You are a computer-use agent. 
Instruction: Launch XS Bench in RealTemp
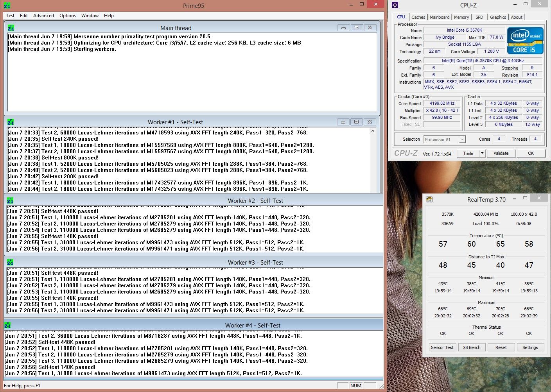pos(472,347)
